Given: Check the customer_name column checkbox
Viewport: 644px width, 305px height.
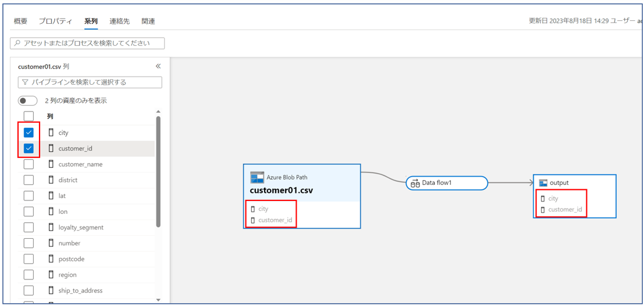Looking at the screenshot, I should point(29,164).
